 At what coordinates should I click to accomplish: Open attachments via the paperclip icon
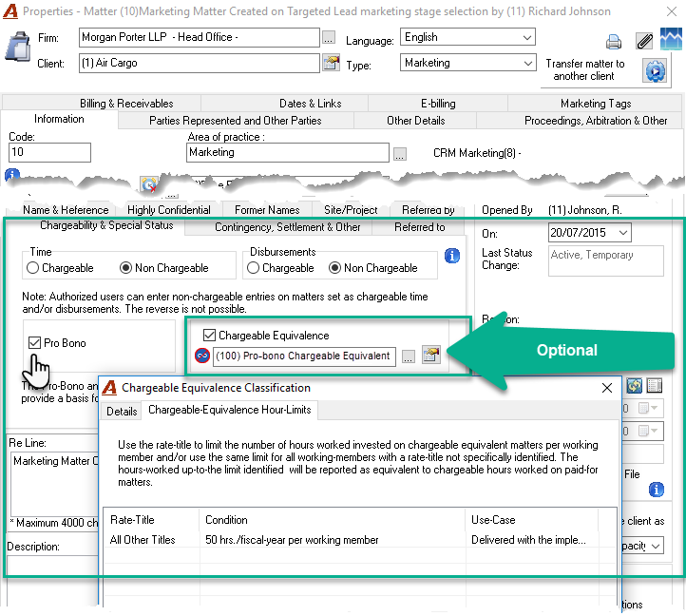[x=644, y=42]
